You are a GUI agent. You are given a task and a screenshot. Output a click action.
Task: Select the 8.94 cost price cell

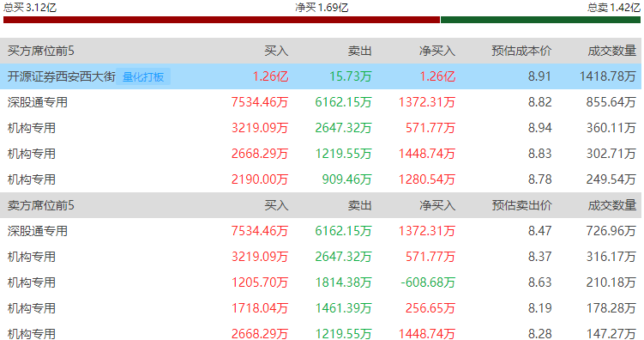(x=539, y=128)
